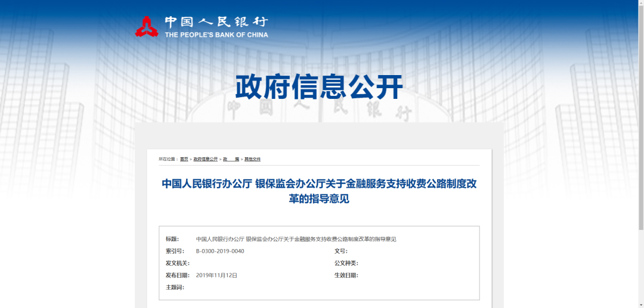Open the 其他文件 breadcrumb link
This screenshot has height=308, width=644.
pos(253,159)
